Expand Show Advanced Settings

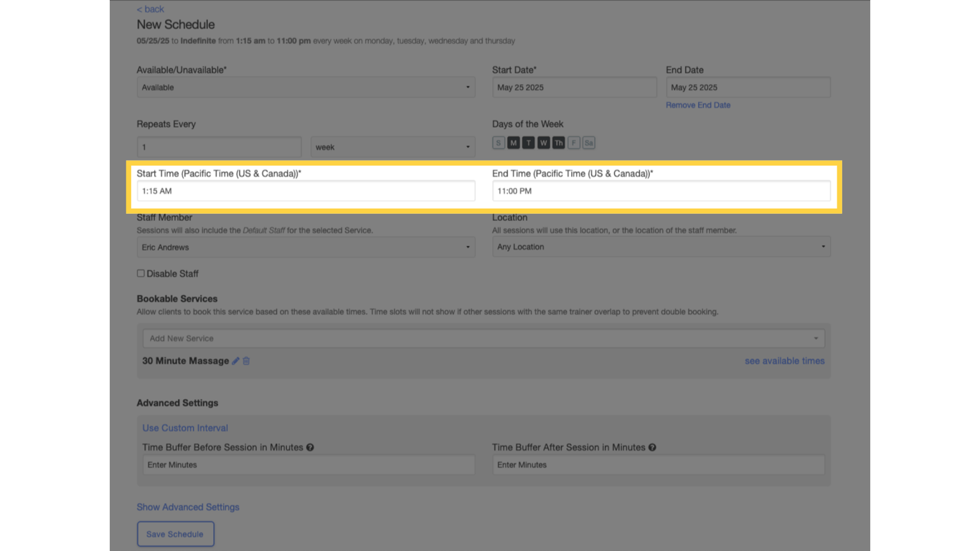(188, 507)
